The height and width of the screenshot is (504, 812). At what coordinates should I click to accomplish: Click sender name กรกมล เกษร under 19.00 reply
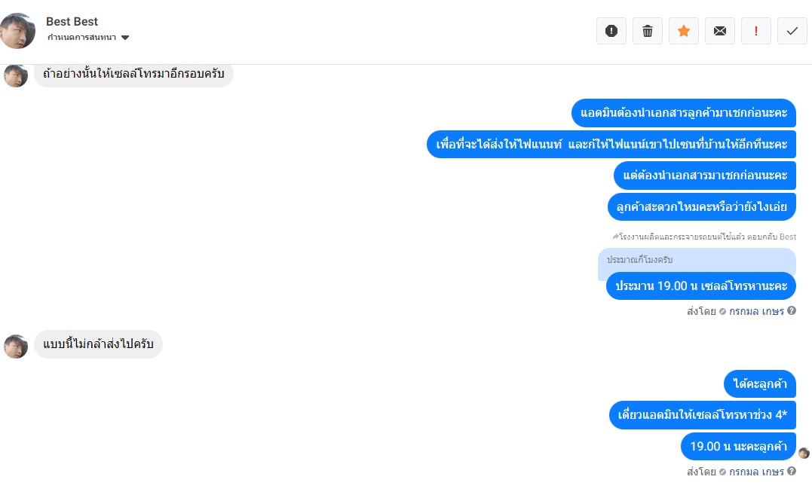(756, 311)
